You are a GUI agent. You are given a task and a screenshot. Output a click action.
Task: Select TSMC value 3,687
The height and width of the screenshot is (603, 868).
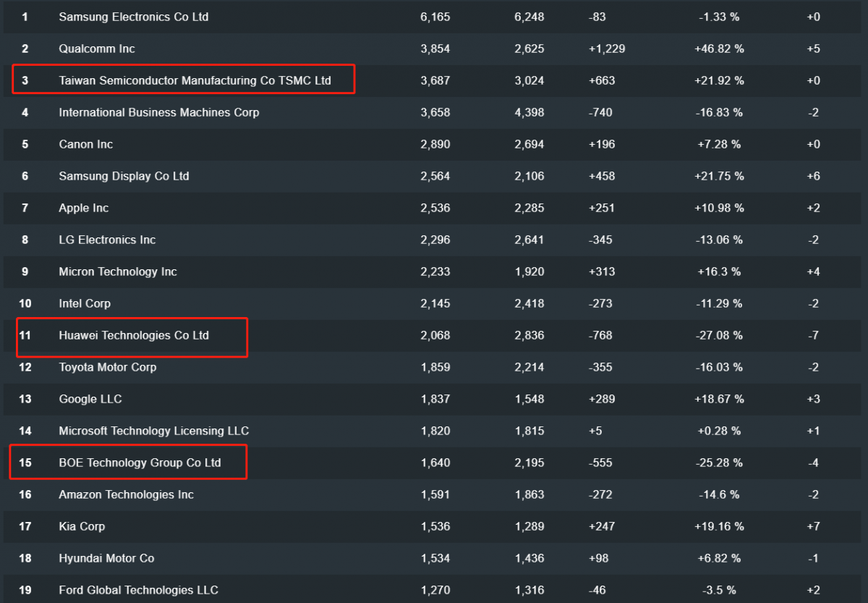point(435,80)
